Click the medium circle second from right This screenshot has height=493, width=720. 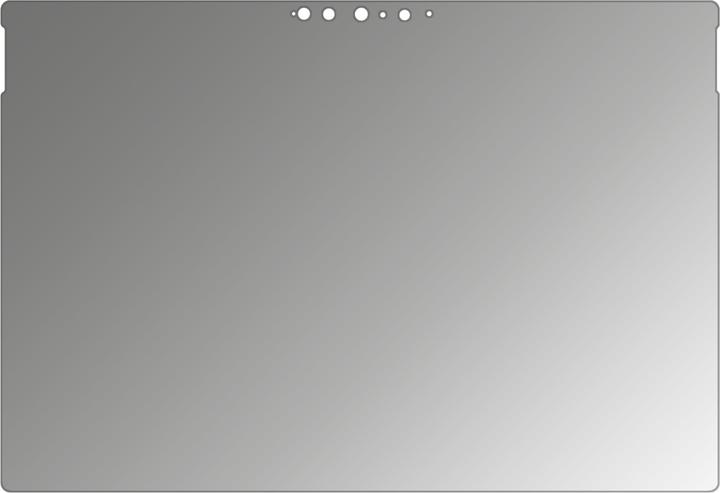404,15
